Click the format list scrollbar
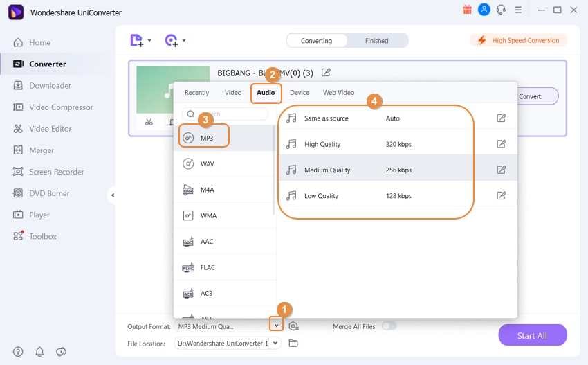This screenshot has height=365, width=588. 274,170
